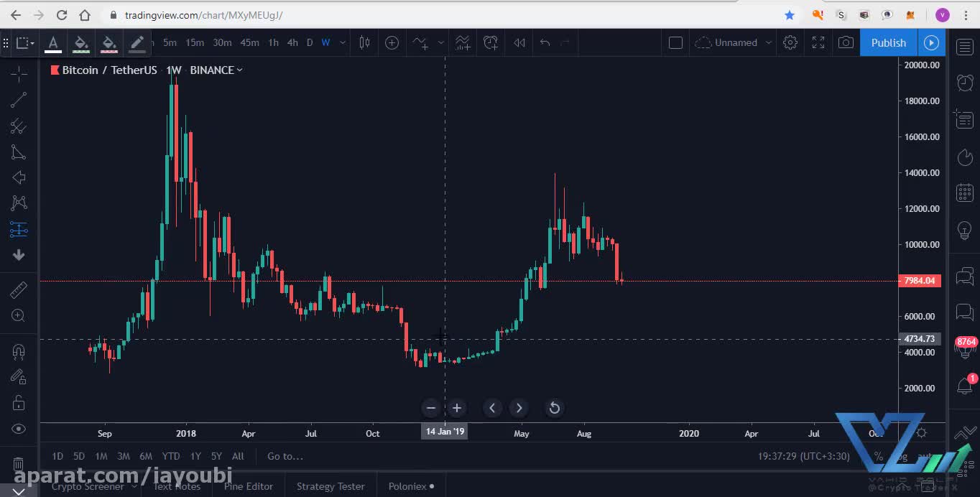Click the trash remove drawings icon
Screen dimensions: 980x497
tap(19, 464)
